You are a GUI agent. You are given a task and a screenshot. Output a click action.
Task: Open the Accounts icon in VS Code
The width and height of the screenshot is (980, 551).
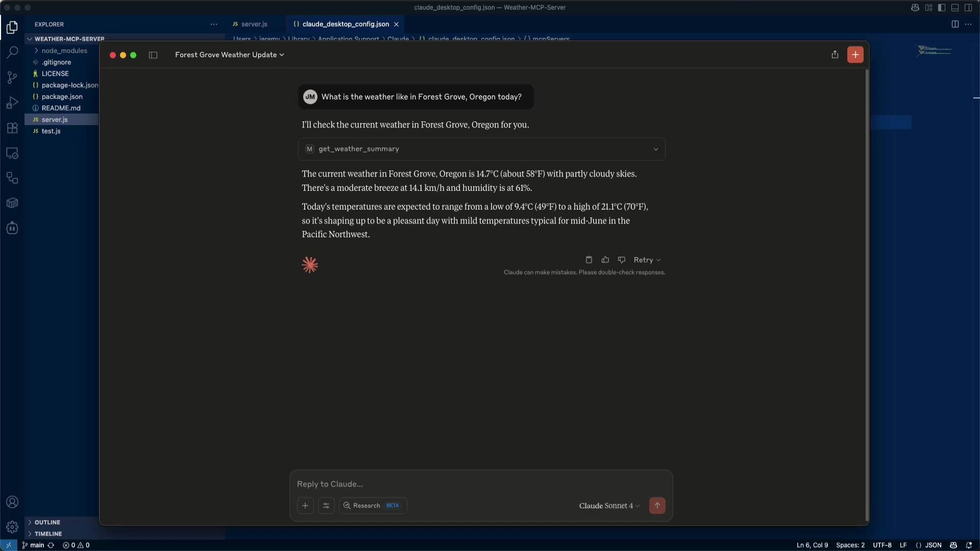pos(12,502)
